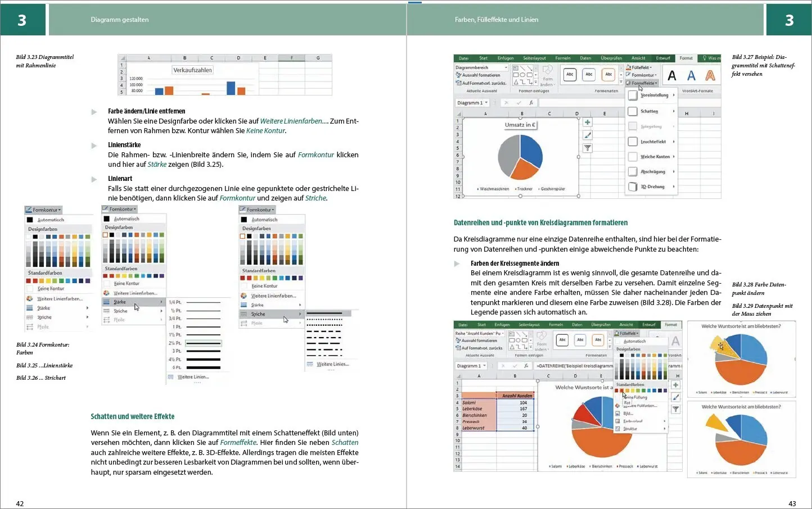Click Anzahl Kunden header cell

coord(516,396)
